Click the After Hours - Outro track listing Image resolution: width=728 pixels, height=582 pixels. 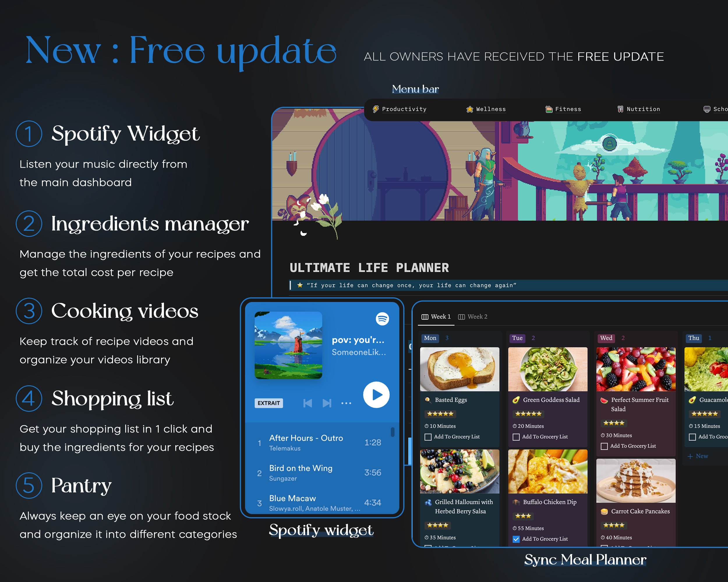(x=321, y=442)
